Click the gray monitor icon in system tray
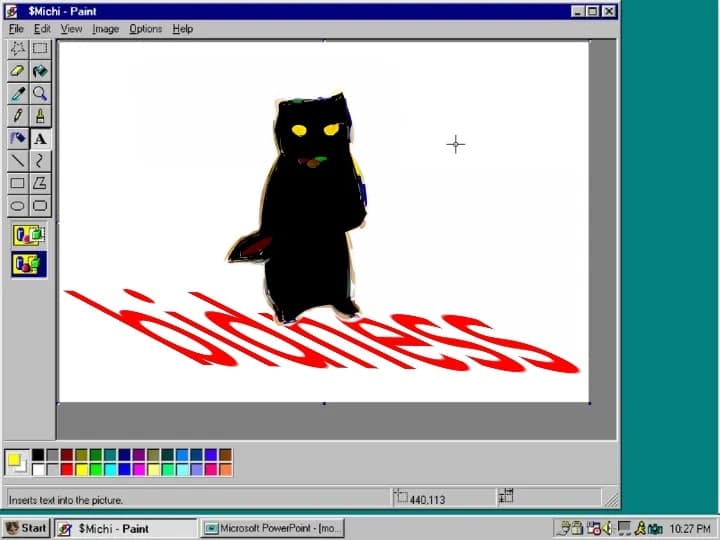This screenshot has height=540, width=720. 624,529
